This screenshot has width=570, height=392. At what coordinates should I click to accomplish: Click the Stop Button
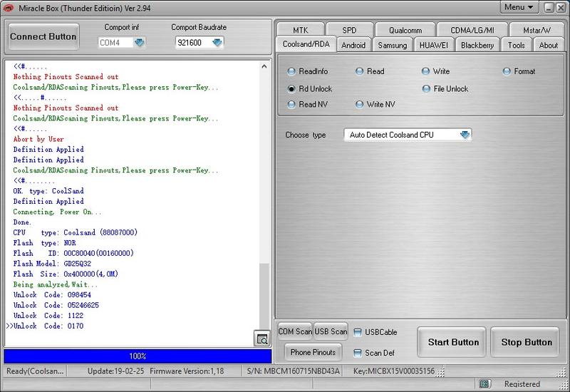(524, 342)
